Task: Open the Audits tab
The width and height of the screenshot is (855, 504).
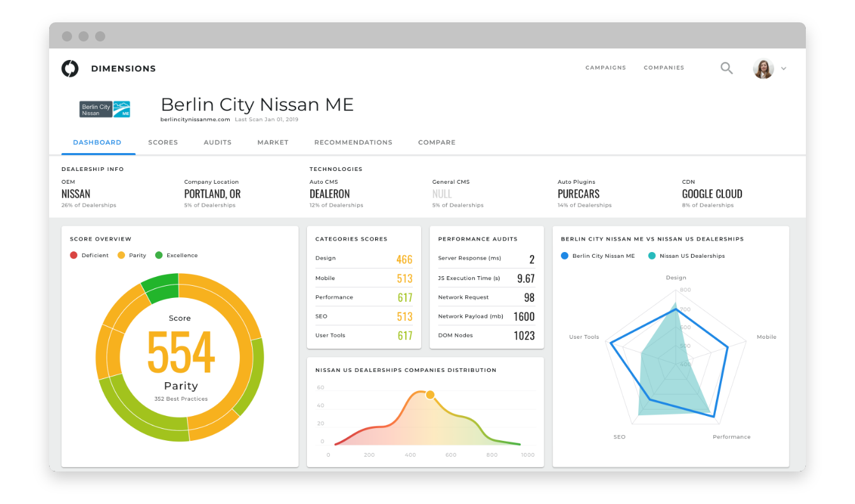Action: tap(218, 142)
